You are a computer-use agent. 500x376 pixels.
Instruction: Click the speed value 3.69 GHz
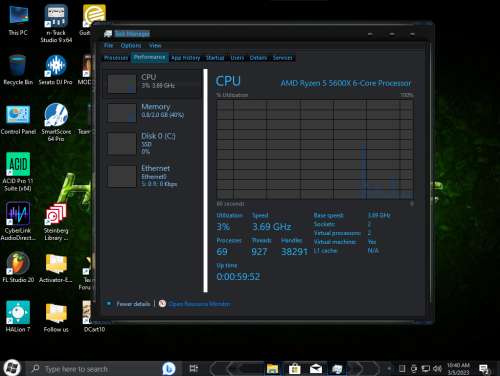pos(271,227)
